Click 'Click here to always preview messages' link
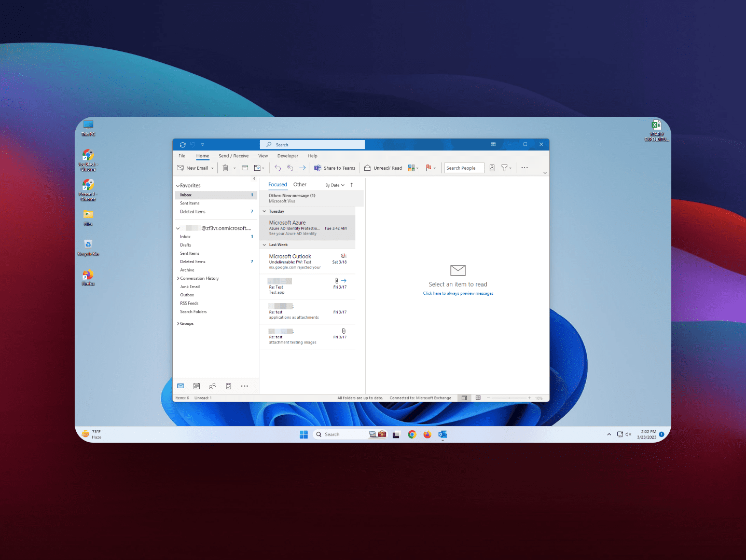The width and height of the screenshot is (746, 560). click(458, 294)
